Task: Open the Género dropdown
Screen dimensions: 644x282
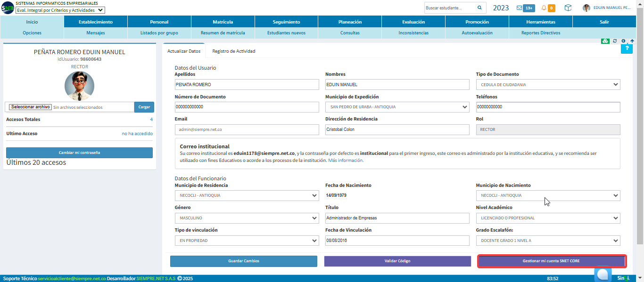Action: point(247,218)
